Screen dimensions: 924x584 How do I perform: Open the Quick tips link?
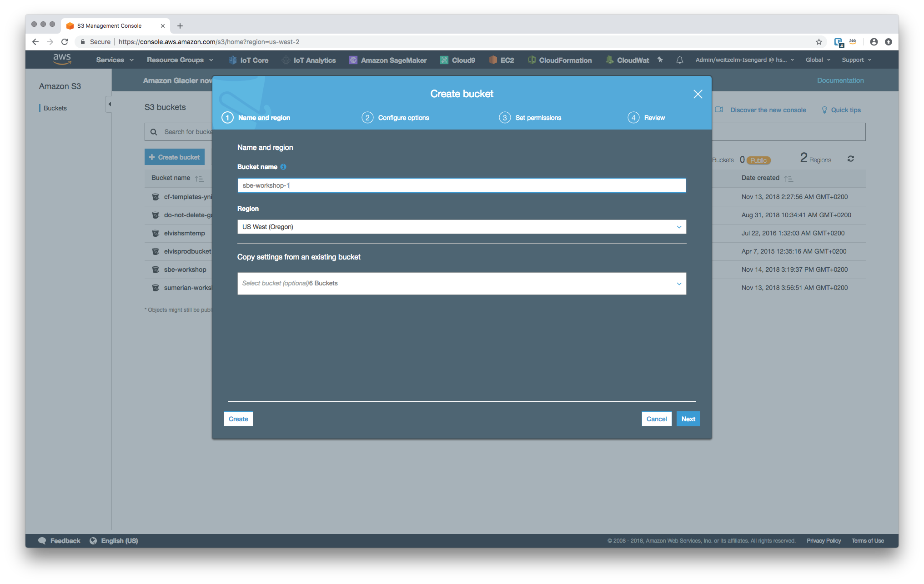[x=845, y=110]
